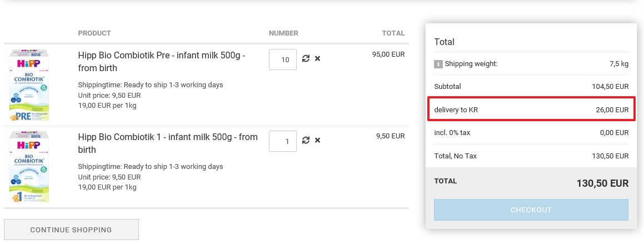This screenshot has height=244, width=644.
Task: Click the PRODUCT column header
Action: [94, 33]
